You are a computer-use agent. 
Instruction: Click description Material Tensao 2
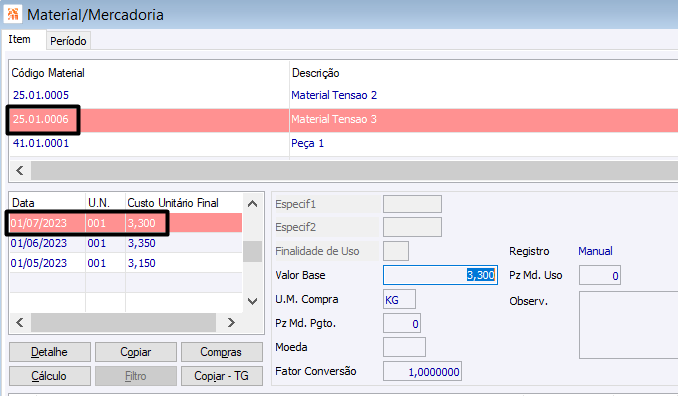click(334, 95)
